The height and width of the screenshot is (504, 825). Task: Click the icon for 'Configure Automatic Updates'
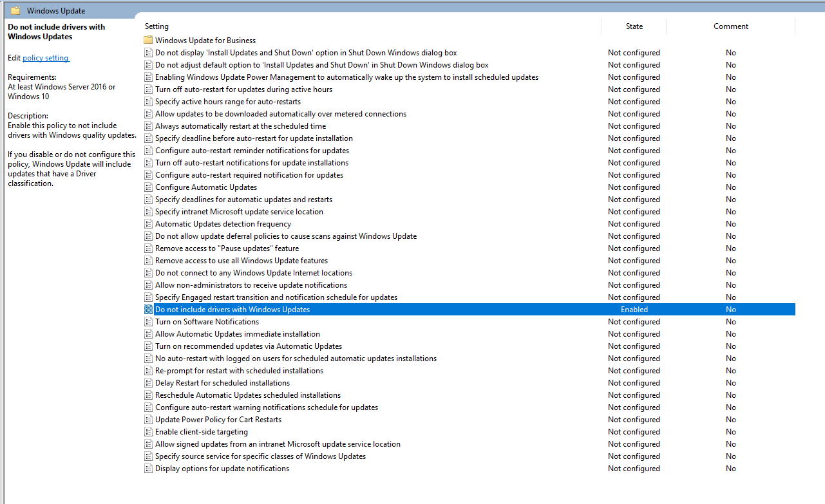pos(148,187)
